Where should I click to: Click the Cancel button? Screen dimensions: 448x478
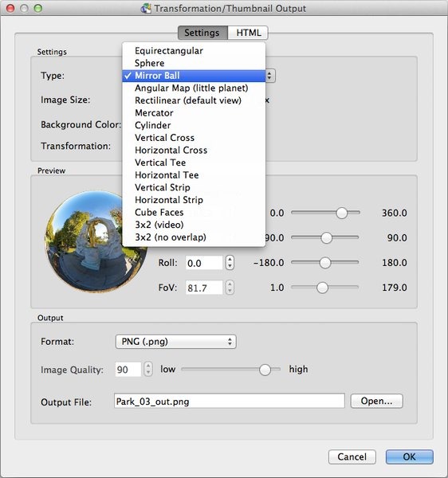pyautogui.click(x=352, y=456)
